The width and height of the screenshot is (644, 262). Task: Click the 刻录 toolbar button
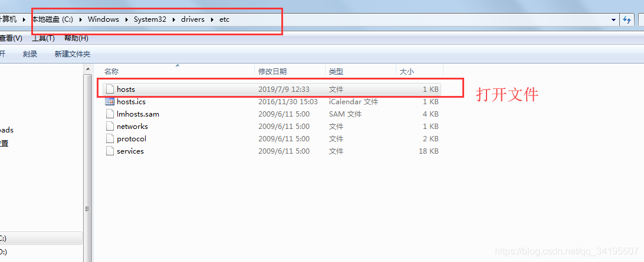coord(30,54)
